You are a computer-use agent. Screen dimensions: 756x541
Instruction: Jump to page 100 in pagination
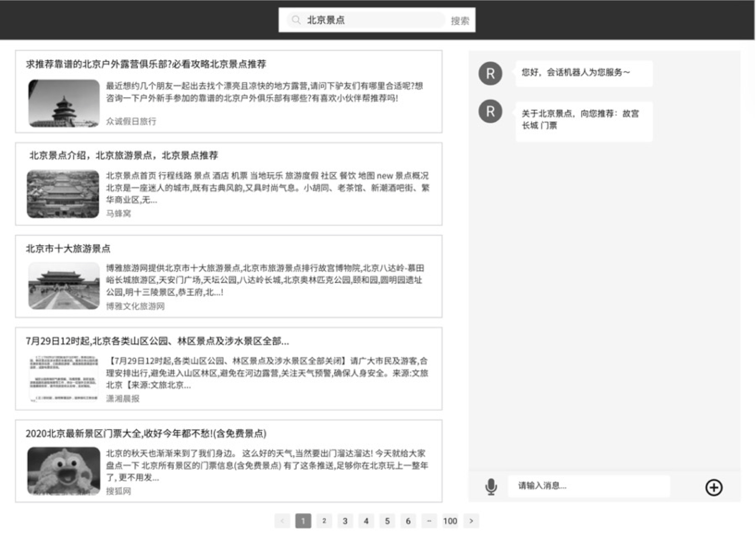pyautogui.click(x=450, y=521)
